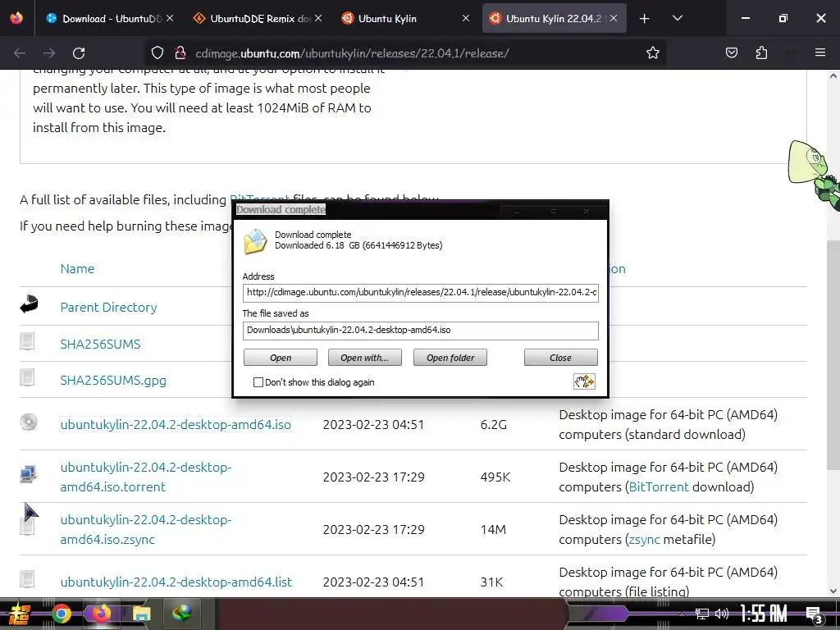Bookmark this page with star icon
This screenshot has width=840, height=630.
pos(652,53)
